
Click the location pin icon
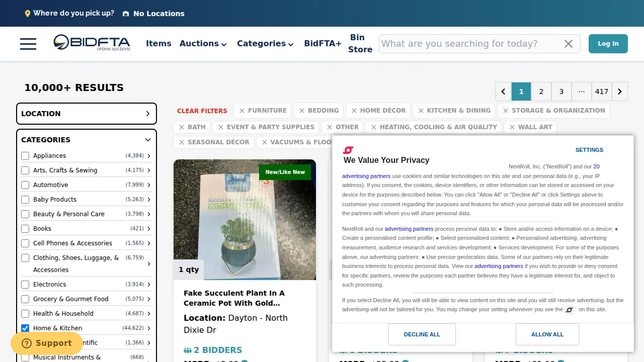28,14
